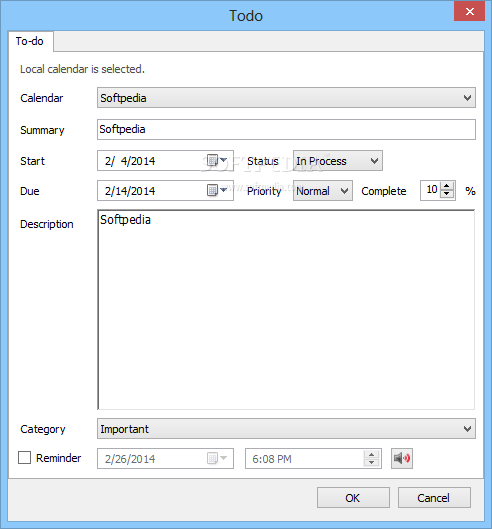492x529 pixels.
Task: Select the To-do tab
Action: tap(30, 41)
